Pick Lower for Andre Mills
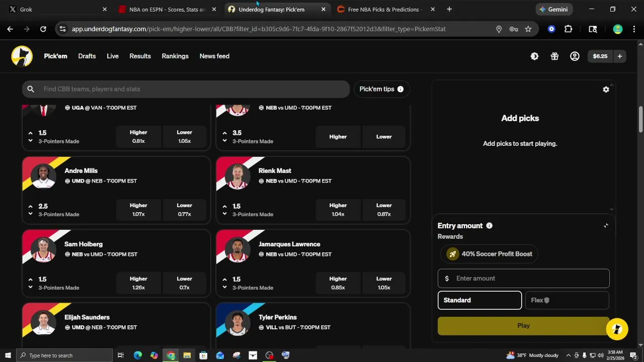Screen dimensions: 644x362 coord(184,210)
